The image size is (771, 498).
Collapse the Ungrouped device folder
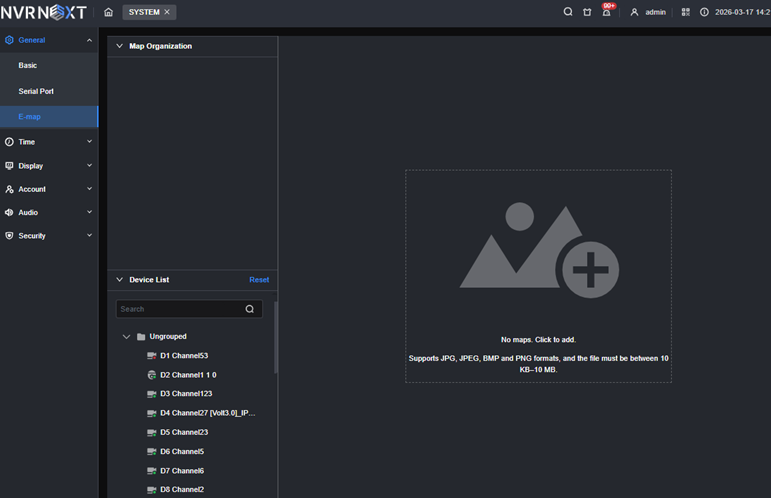tap(126, 337)
